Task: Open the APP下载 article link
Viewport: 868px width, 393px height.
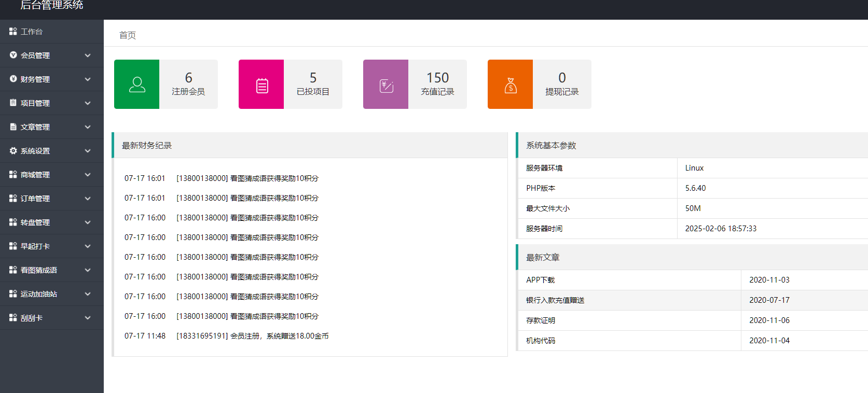Action: pos(541,280)
